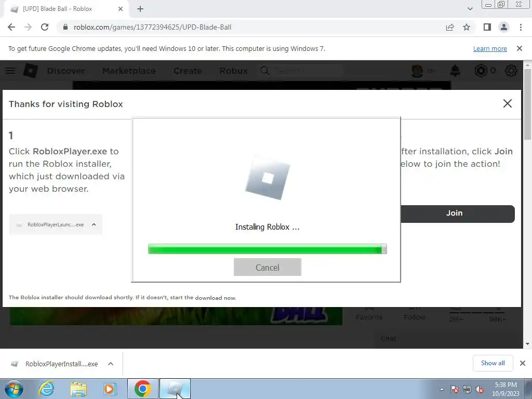
Task: Bookmark this page with the star
Action: [467, 27]
